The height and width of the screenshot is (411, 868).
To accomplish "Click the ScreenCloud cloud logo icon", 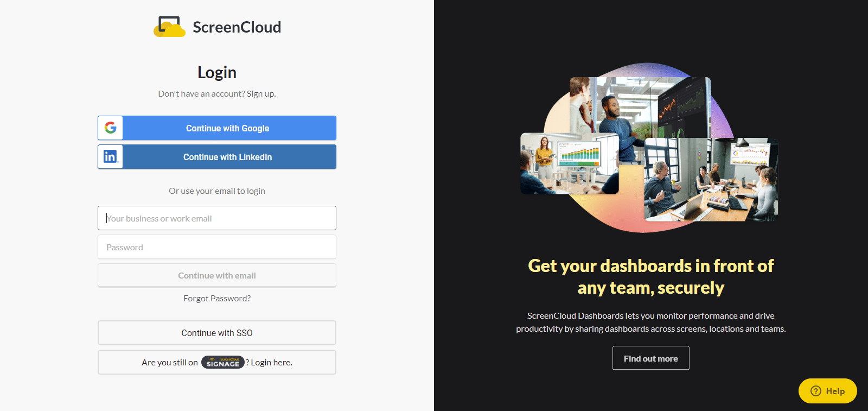I will (169, 27).
